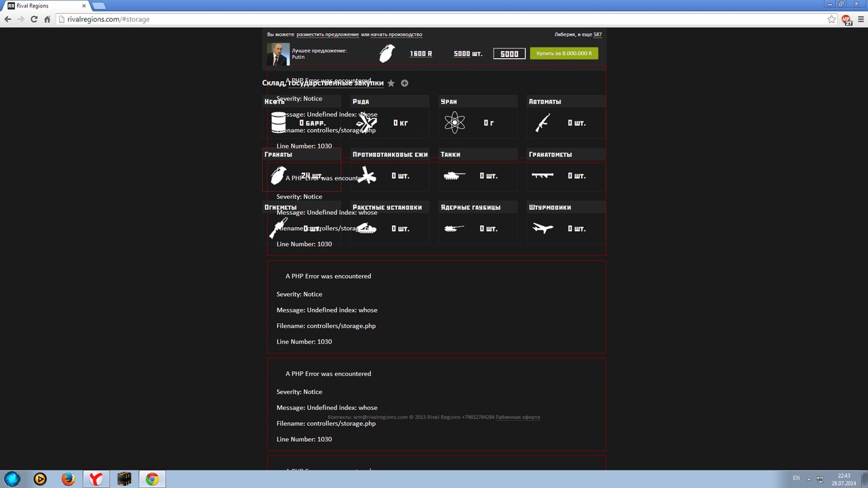Click the oil barrel icon under Нефть

[279, 123]
